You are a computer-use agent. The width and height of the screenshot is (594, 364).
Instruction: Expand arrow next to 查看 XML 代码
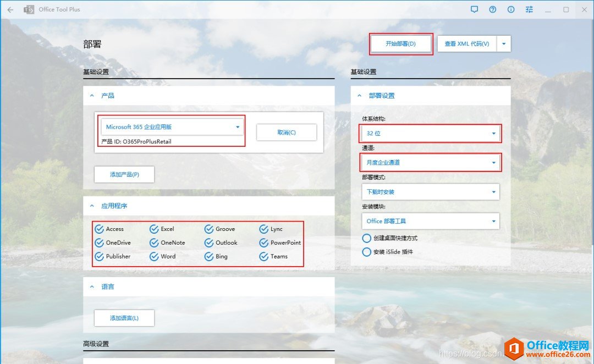504,44
